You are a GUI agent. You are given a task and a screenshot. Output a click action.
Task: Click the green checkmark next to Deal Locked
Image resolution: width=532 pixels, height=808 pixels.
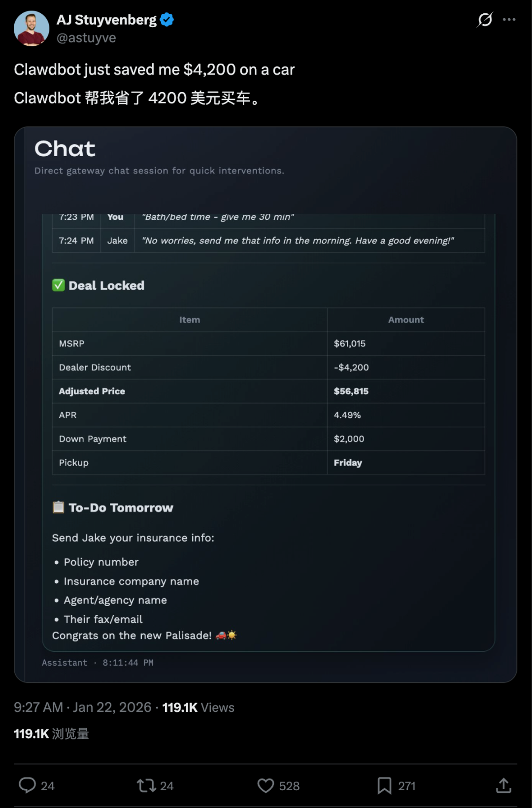pos(58,285)
